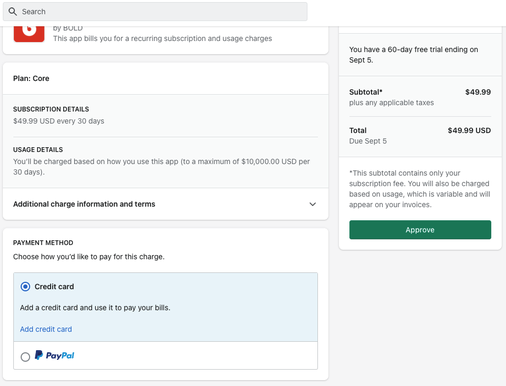This screenshot has width=506, height=386.
Task: Click the subtotal footnote about usage charges
Action: (x=419, y=189)
